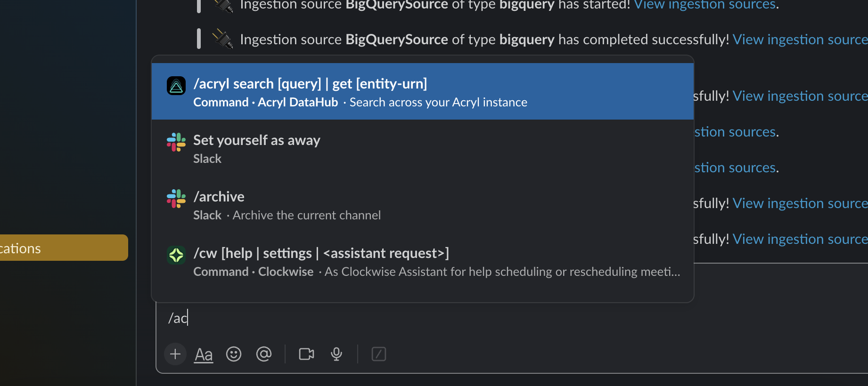The width and height of the screenshot is (868, 386).
Task: Open the slash shortcuts button
Action: [x=379, y=354]
